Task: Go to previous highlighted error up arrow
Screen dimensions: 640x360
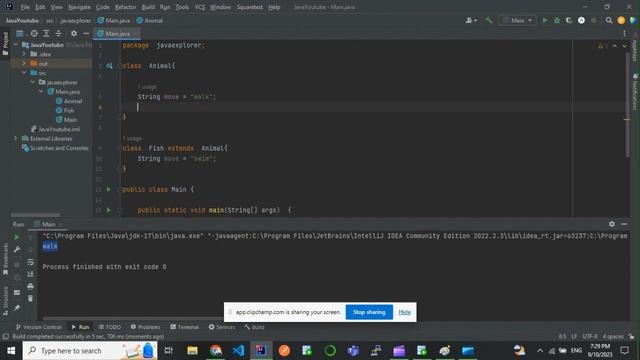Action: [615, 46]
